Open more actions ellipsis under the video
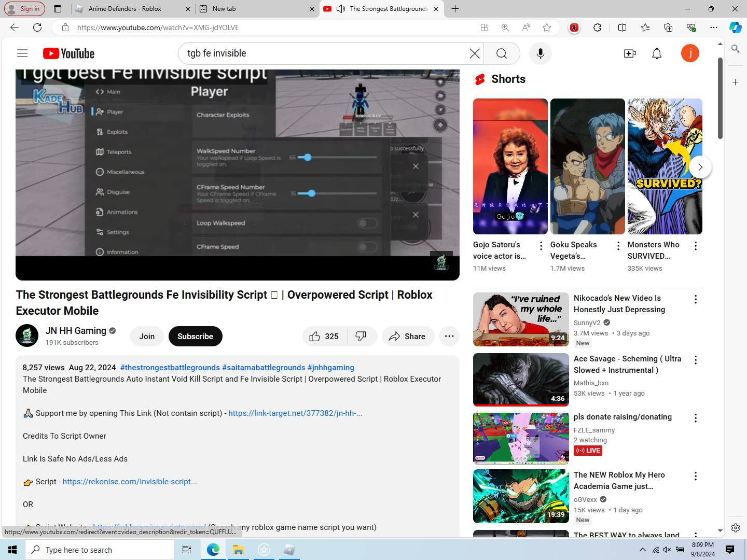Screen dimensions: 747x560 pos(449,337)
